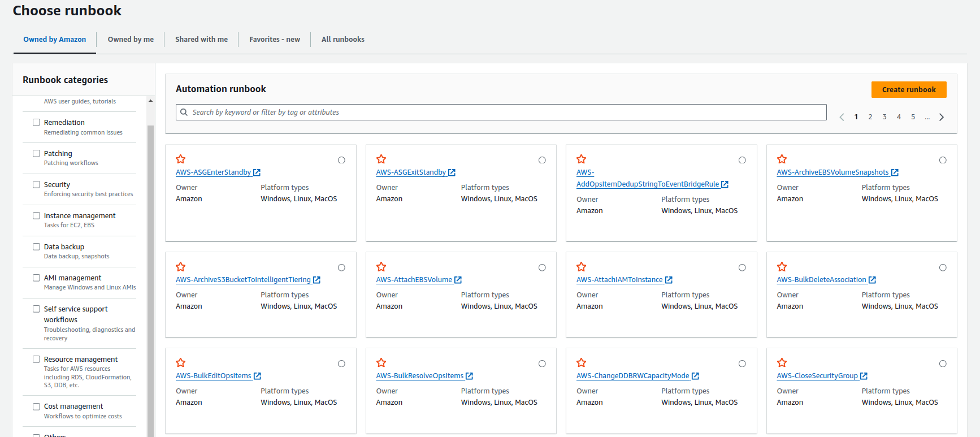980x437 pixels.
Task: Click external link icon beside AWS-BulkDeleteAssociation
Action: [x=873, y=280]
